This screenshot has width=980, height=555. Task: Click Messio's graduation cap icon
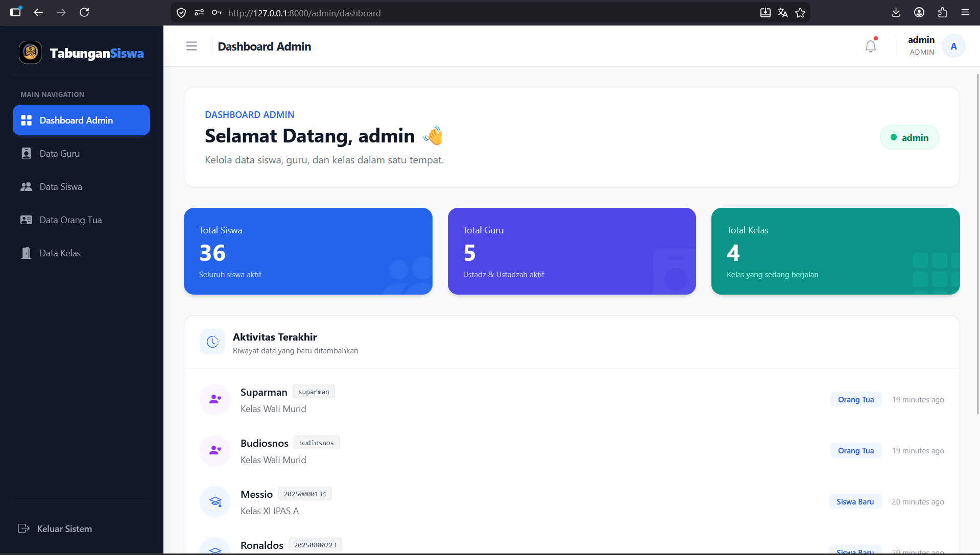pyautogui.click(x=215, y=501)
